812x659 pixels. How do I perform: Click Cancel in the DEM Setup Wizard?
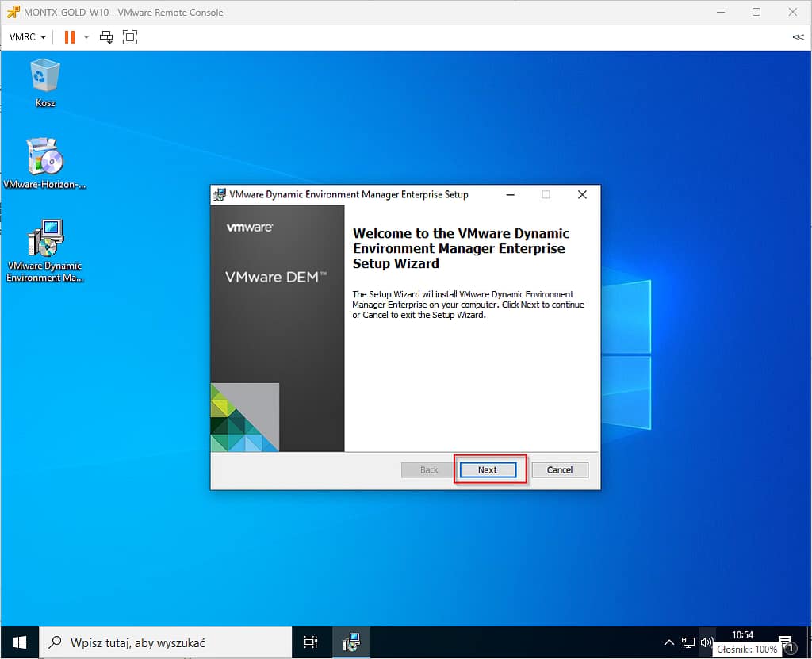pyautogui.click(x=559, y=469)
